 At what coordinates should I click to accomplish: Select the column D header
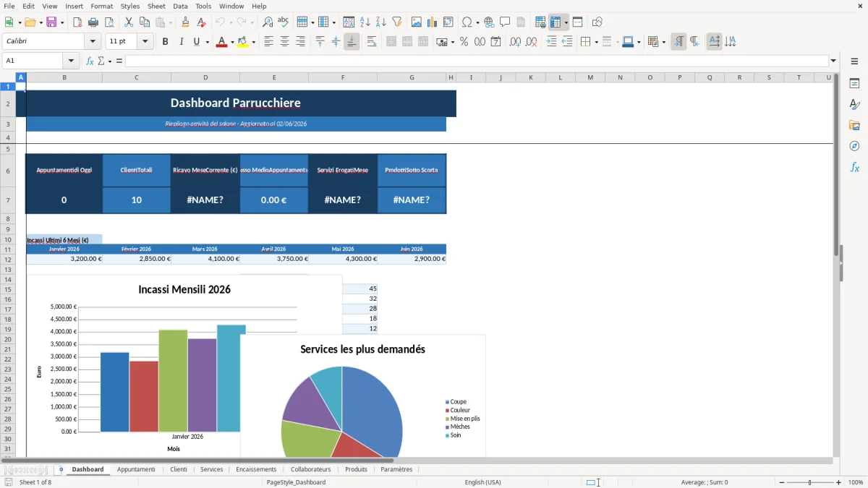point(205,77)
